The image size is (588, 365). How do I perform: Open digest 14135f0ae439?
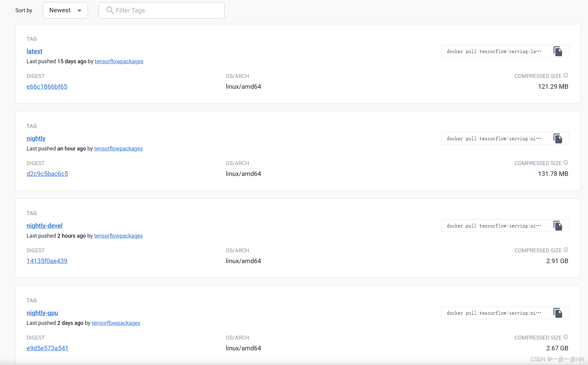pyautogui.click(x=47, y=261)
